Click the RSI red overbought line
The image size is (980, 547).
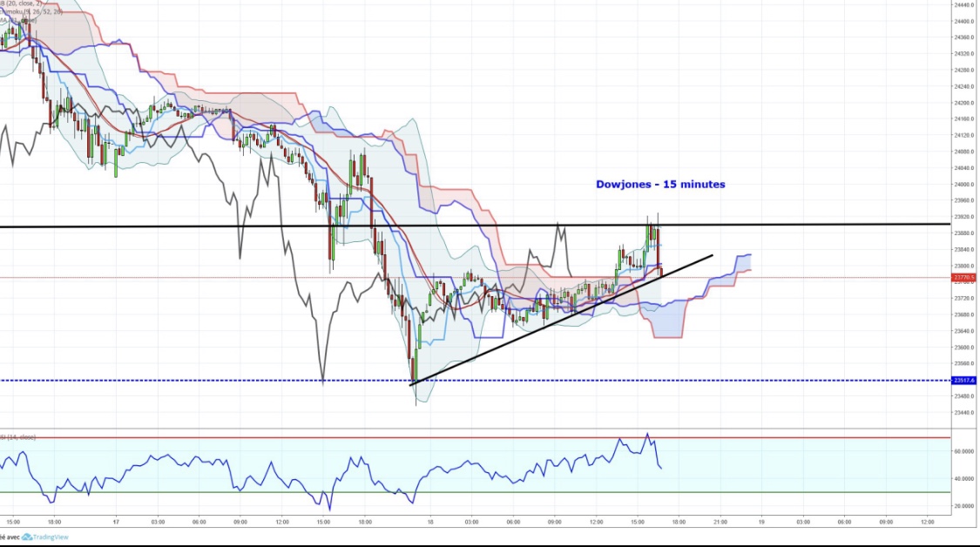(x=261, y=438)
